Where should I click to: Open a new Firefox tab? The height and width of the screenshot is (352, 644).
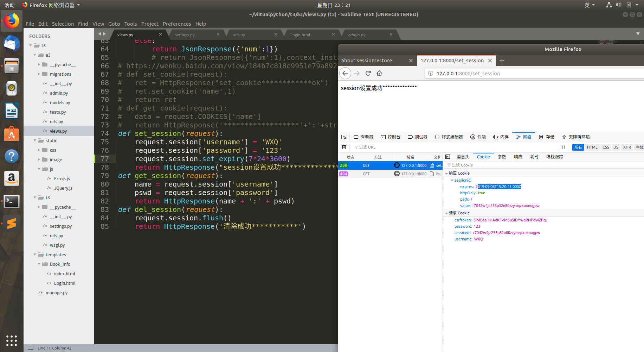tap(502, 60)
